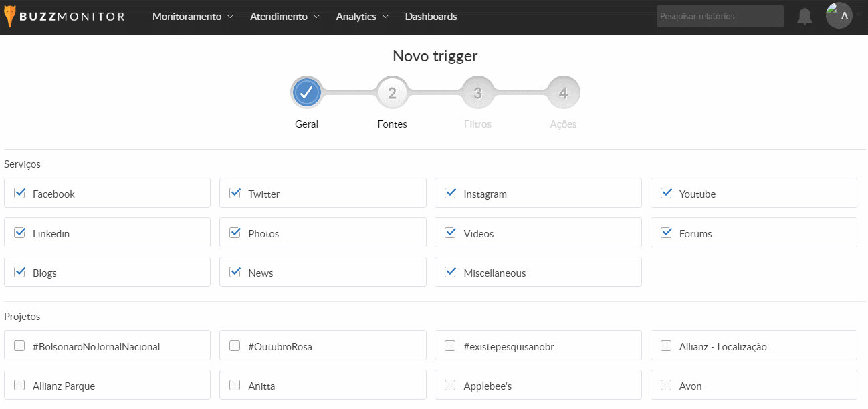Click step 4 Ações circle
The height and width of the screenshot is (409, 868).
[x=563, y=93]
